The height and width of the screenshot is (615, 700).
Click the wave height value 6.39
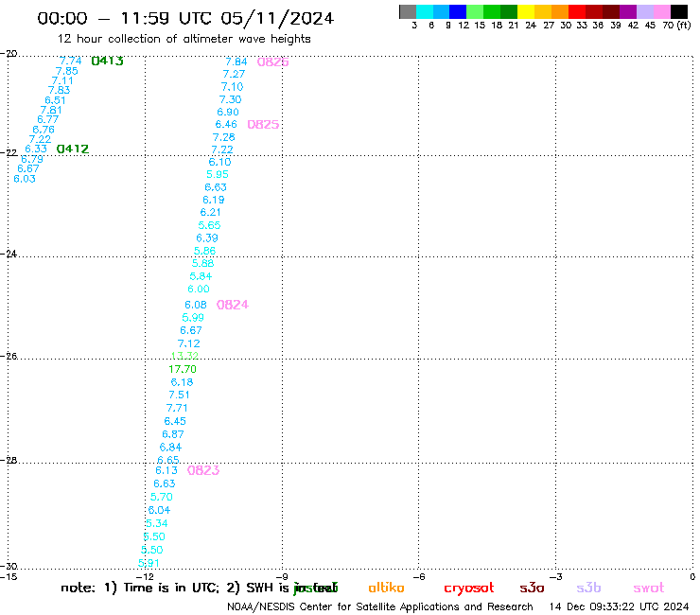(x=207, y=238)
